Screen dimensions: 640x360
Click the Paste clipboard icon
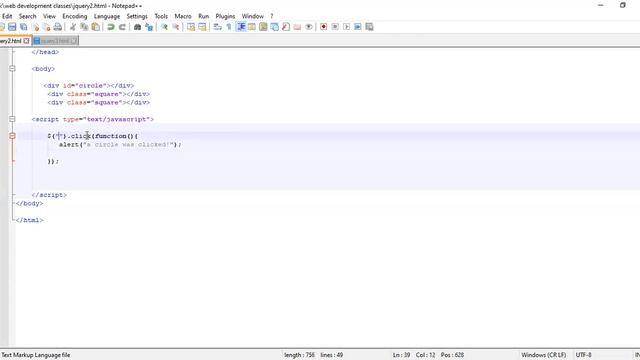pos(96,27)
